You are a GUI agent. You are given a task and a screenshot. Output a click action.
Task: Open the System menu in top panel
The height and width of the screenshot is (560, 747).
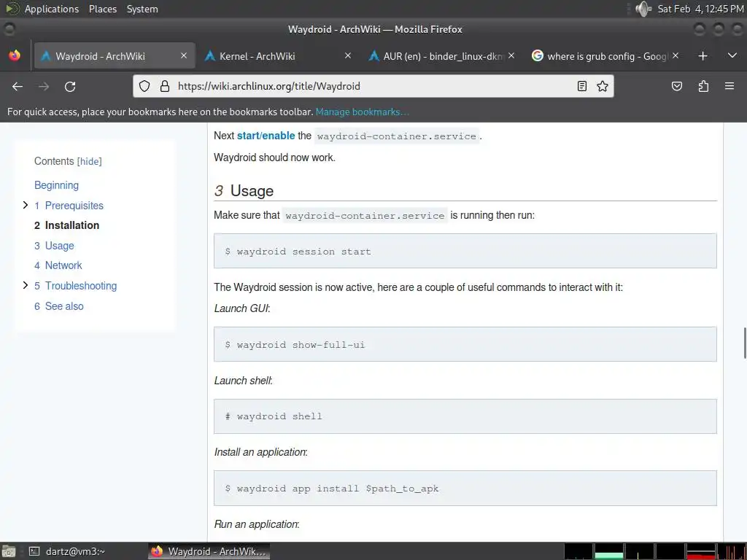[142, 9]
